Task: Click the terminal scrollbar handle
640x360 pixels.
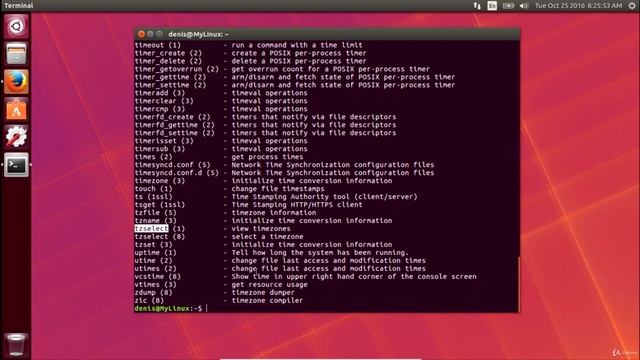Action: [x=518, y=284]
